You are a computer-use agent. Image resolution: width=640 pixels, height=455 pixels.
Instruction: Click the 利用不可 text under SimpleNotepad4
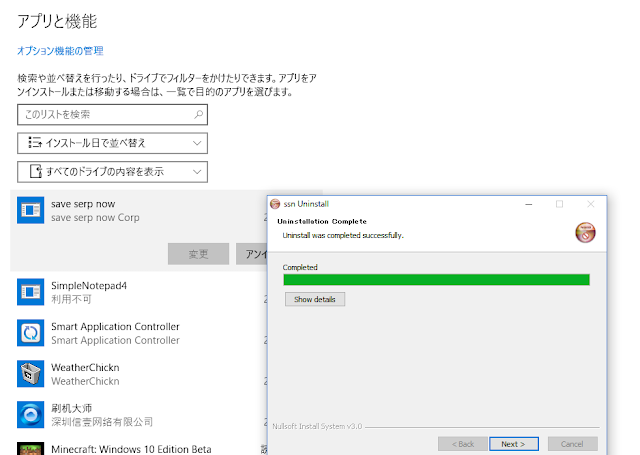71,299
